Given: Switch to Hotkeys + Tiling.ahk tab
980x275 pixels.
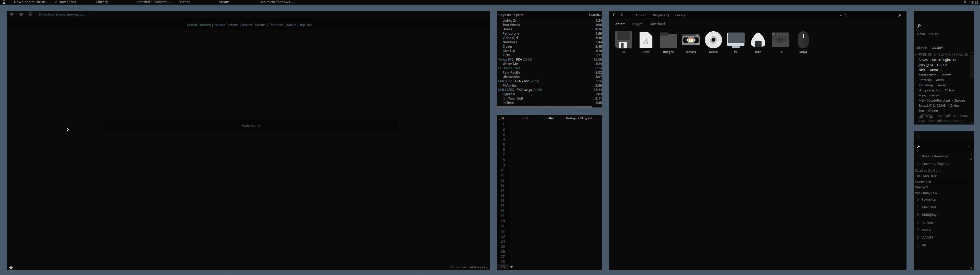Looking at the screenshot, I should [x=579, y=118].
